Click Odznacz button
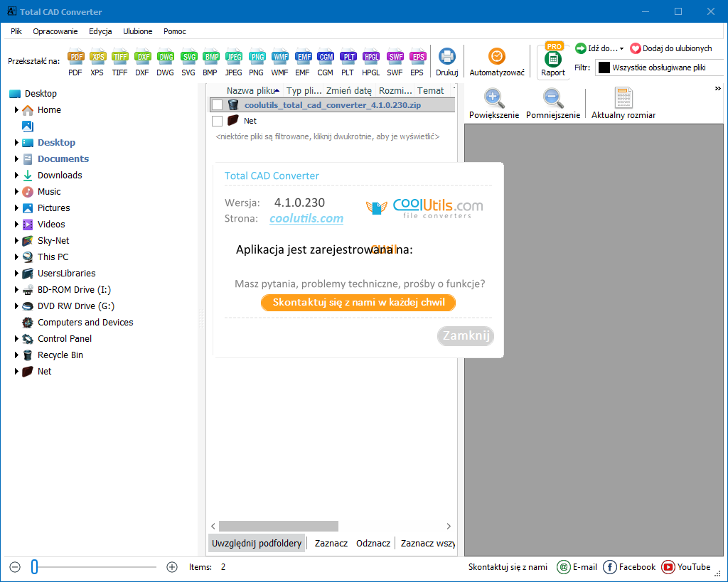 coord(373,543)
